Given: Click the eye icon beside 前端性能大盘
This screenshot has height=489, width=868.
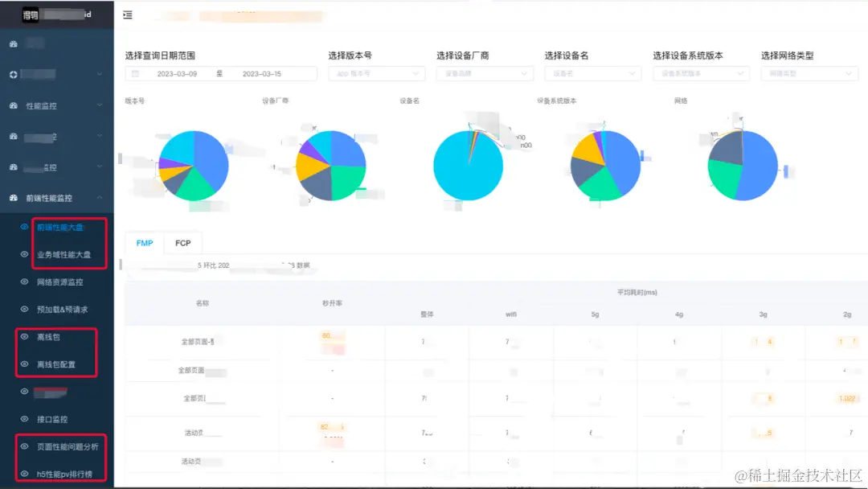Looking at the screenshot, I should click(x=24, y=227).
